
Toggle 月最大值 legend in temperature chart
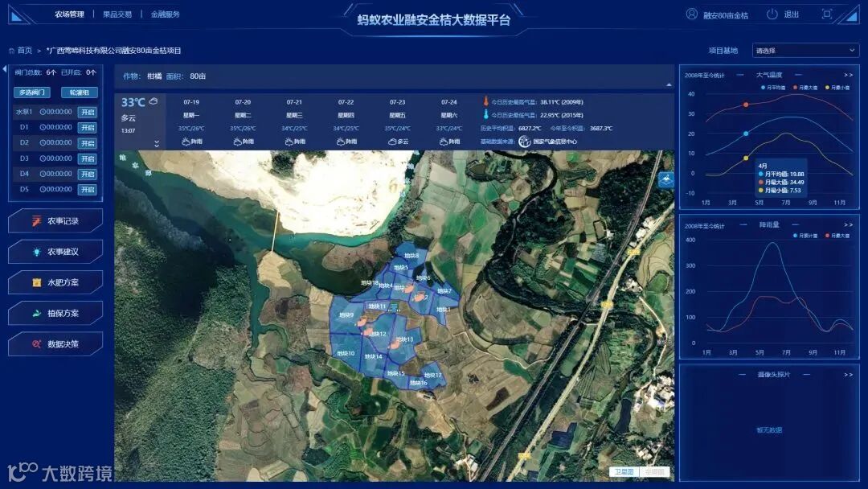(805, 88)
